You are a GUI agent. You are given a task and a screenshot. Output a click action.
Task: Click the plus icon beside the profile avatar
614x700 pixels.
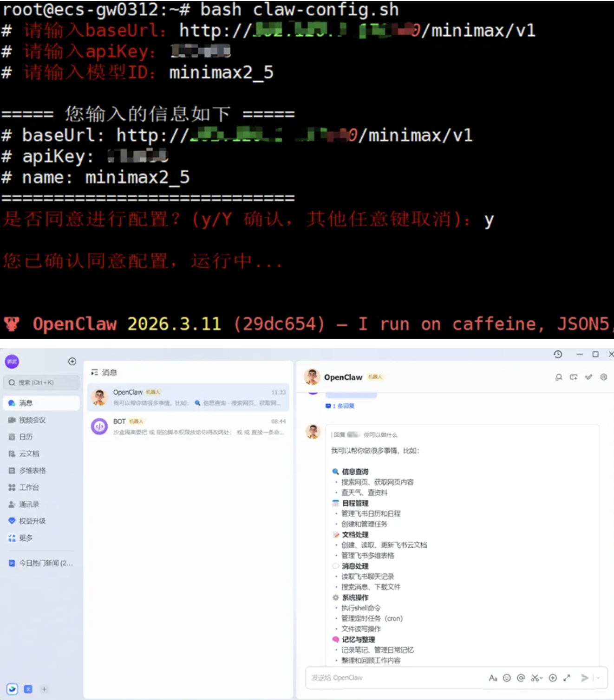72,361
